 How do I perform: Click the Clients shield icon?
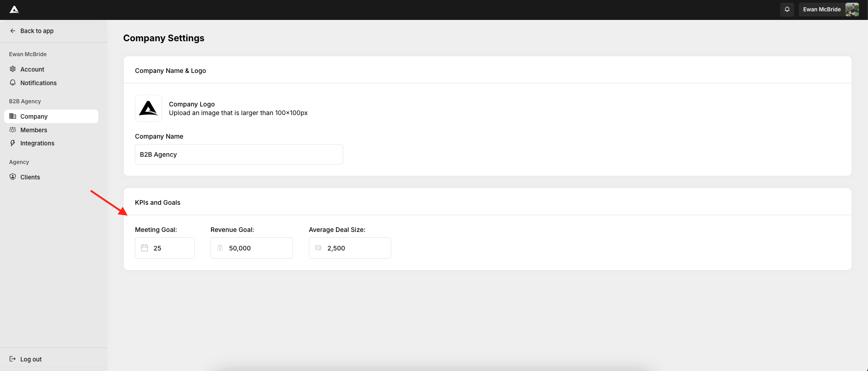pyautogui.click(x=13, y=177)
